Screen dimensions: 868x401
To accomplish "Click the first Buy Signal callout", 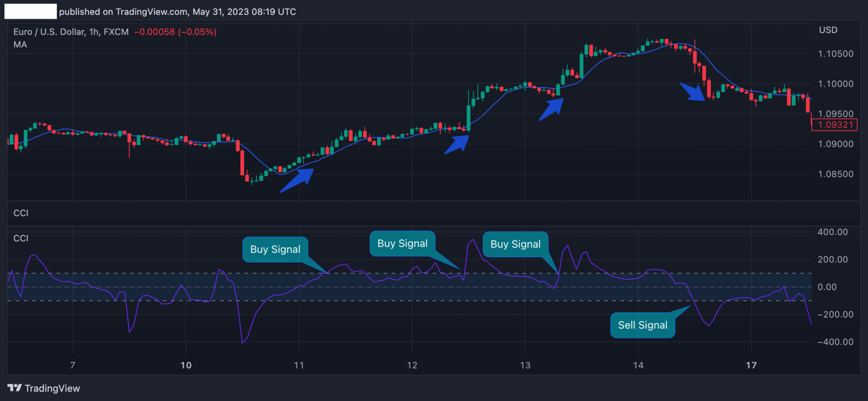I will pos(275,249).
